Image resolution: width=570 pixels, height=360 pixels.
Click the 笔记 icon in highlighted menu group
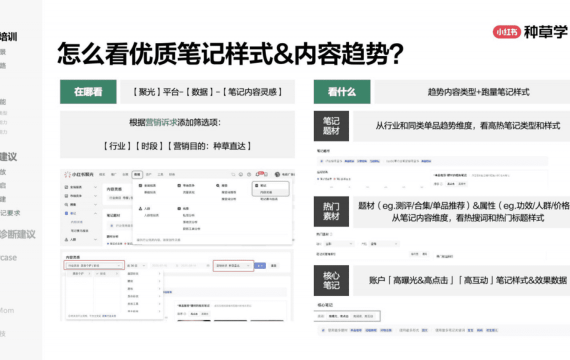coord(257,185)
